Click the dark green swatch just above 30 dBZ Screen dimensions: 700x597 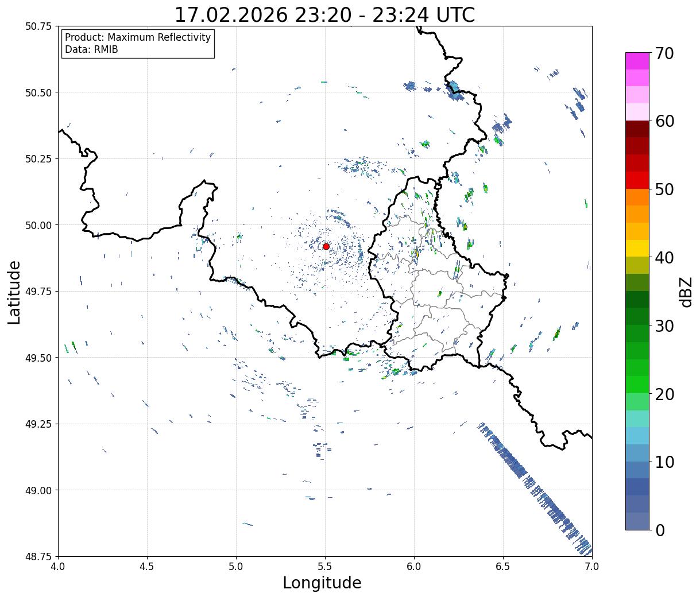point(637,316)
